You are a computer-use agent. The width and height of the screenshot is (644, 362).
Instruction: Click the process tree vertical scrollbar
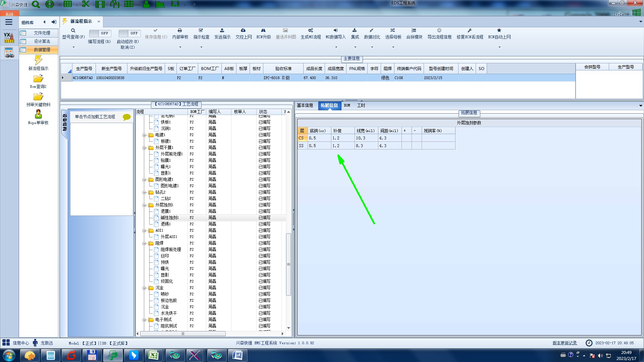(288, 264)
